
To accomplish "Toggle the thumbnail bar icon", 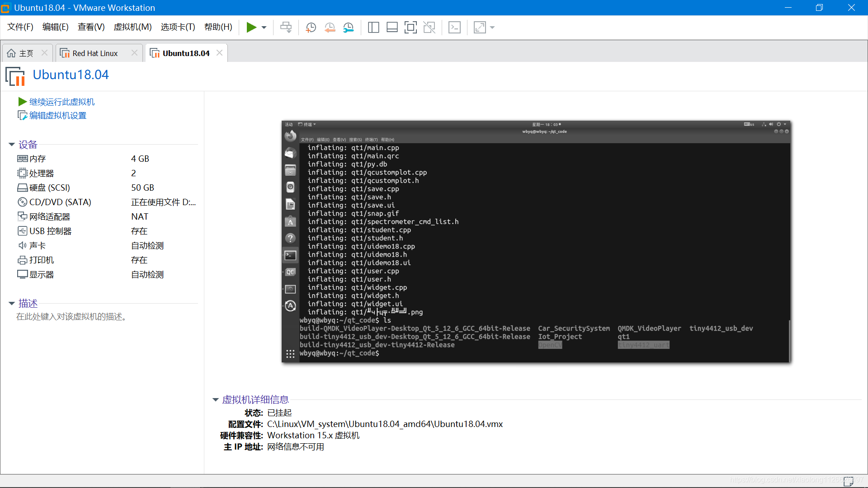I will (392, 28).
